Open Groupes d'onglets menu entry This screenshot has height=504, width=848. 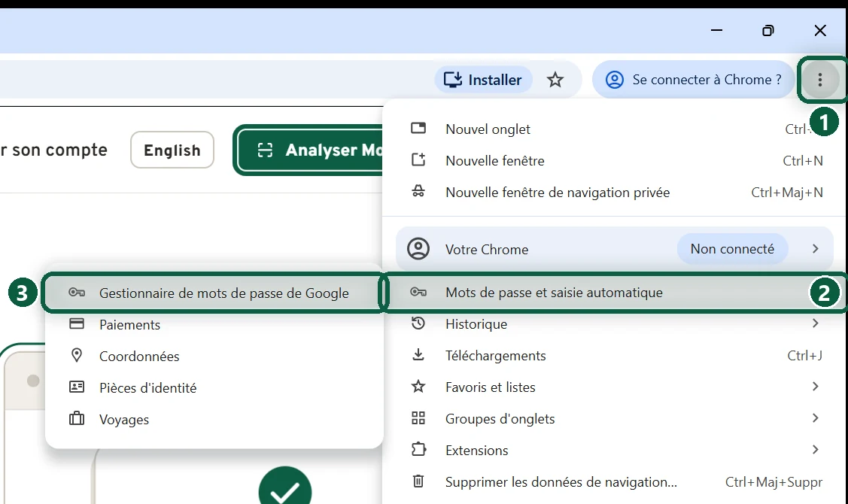click(615, 419)
